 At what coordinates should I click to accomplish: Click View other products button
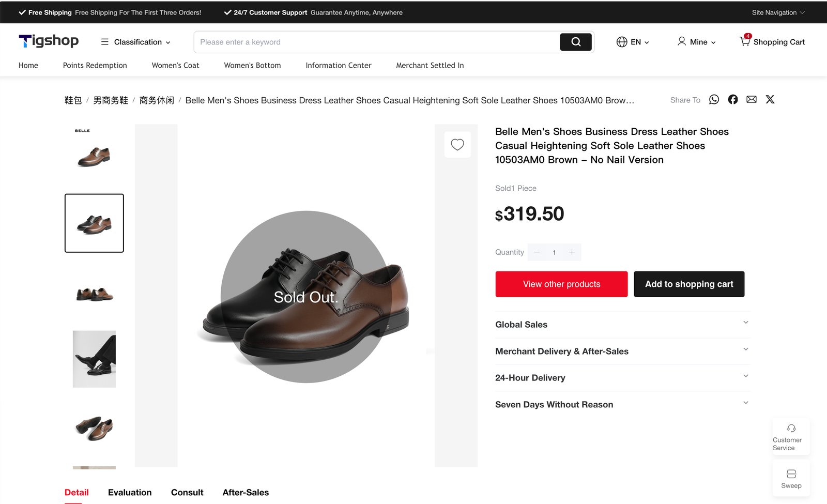click(561, 284)
